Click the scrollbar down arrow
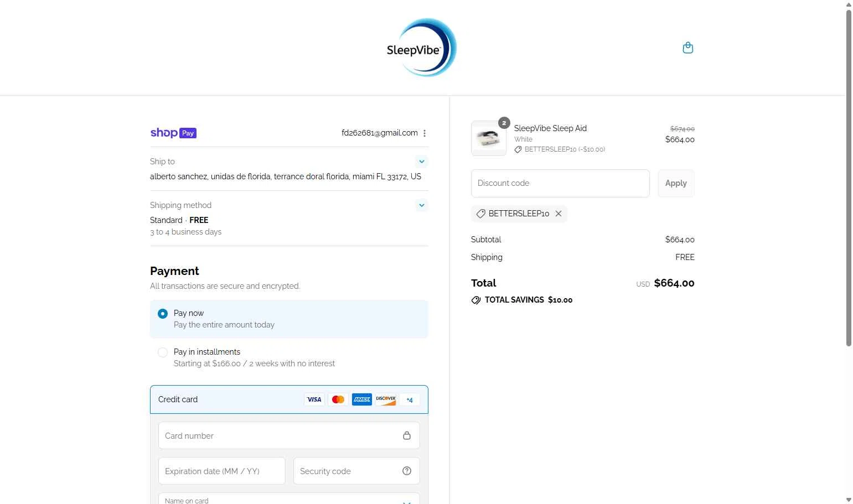The height and width of the screenshot is (504, 853). (849, 500)
